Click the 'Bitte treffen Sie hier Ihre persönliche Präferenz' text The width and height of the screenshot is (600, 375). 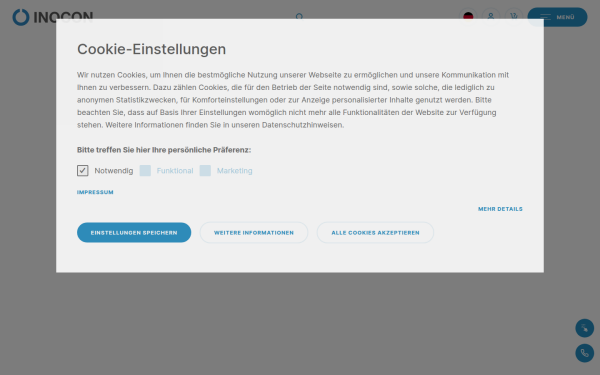(x=164, y=150)
